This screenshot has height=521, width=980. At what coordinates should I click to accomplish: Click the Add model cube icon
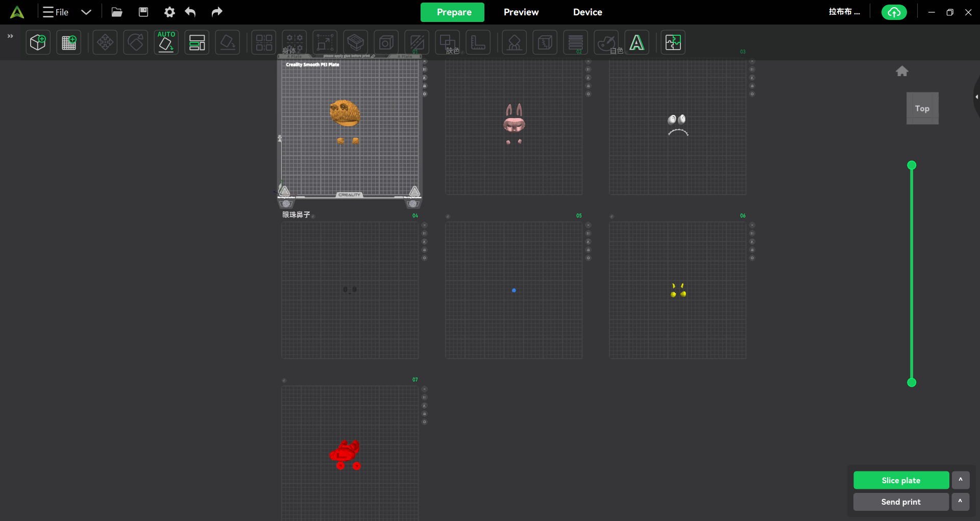tap(38, 42)
